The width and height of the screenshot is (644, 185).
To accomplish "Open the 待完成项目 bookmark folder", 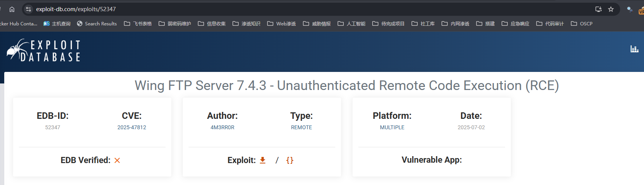I will 388,23.
